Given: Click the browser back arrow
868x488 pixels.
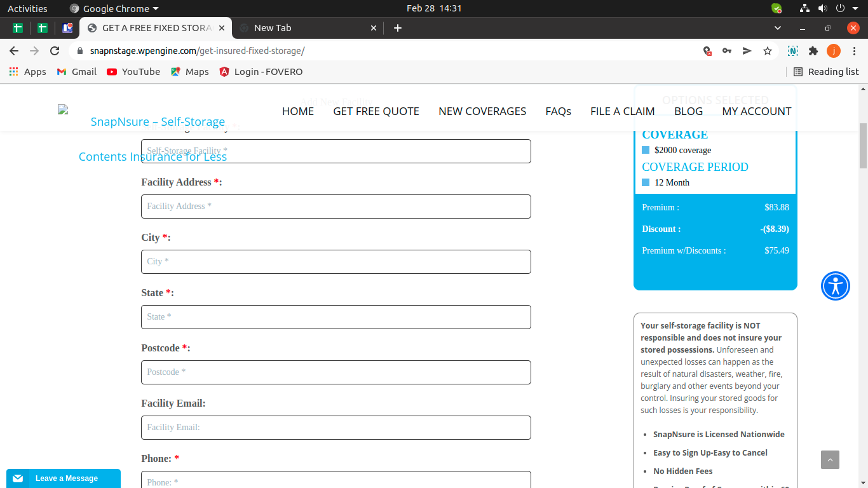Looking at the screenshot, I should click(14, 51).
